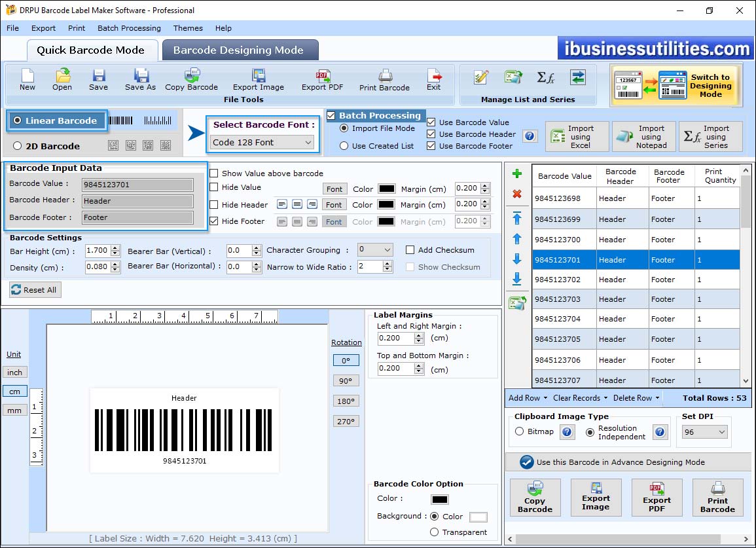The width and height of the screenshot is (756, 548).
Task: Toggle Use Barcode Value checkbox
Action: (431, 122)
